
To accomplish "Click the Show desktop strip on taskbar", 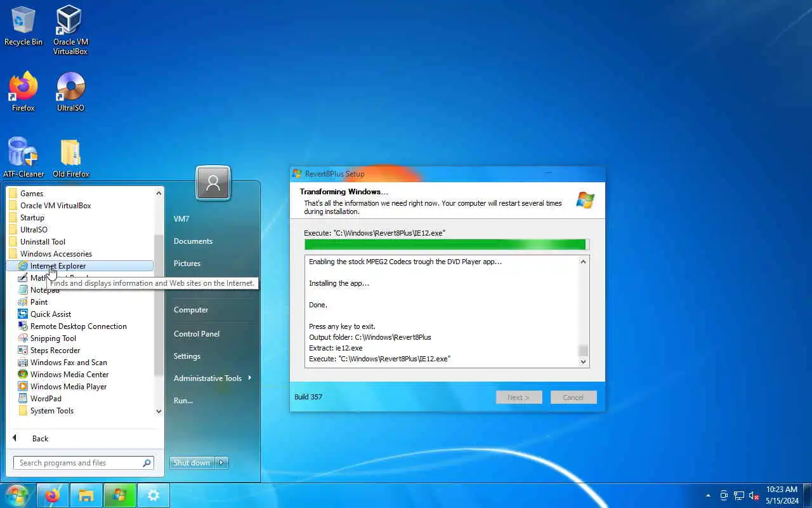I will (x=808, y=495).
